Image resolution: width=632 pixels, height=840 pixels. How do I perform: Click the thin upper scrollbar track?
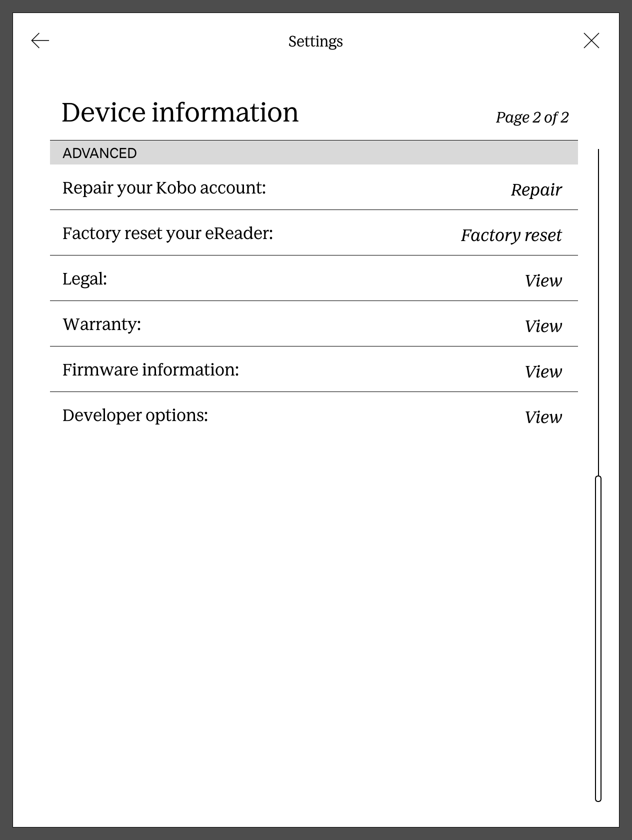coord(598,310)
